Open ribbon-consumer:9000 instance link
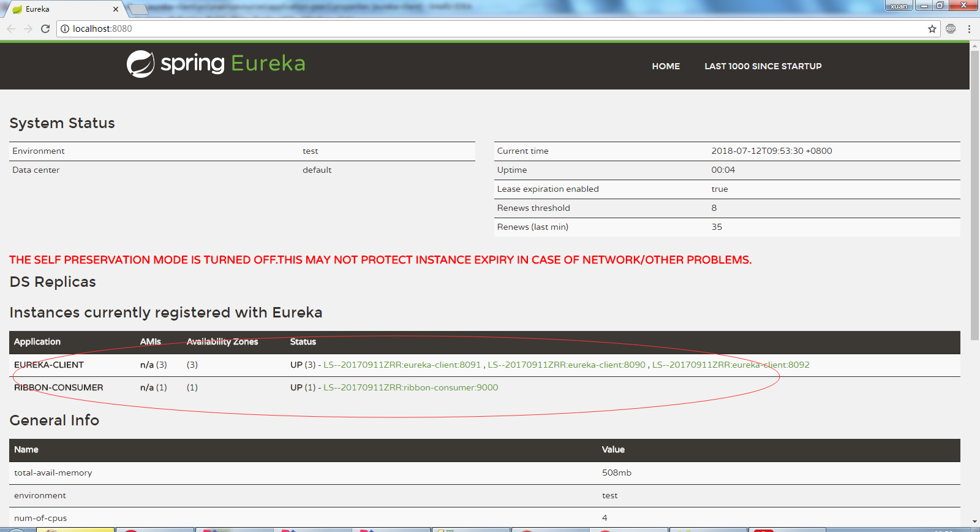Image resolution: width=980 pixels, height=532 pixels. point(411,387)
